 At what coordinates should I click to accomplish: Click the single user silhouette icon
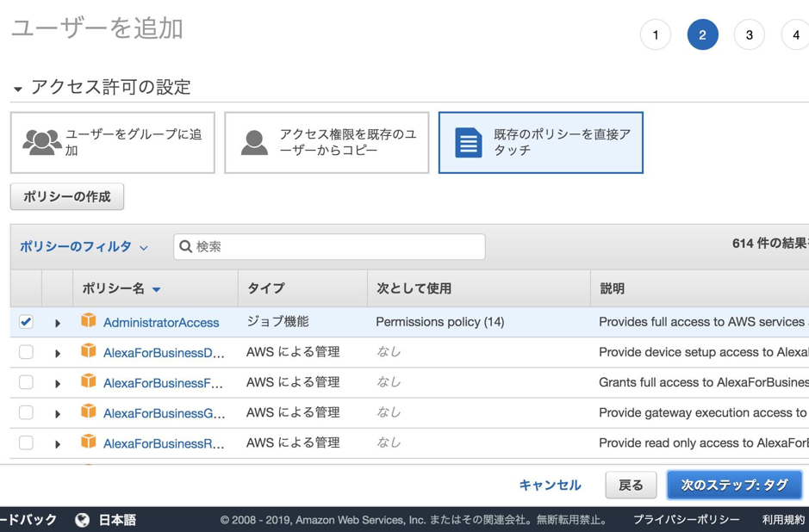coord(254,143)
